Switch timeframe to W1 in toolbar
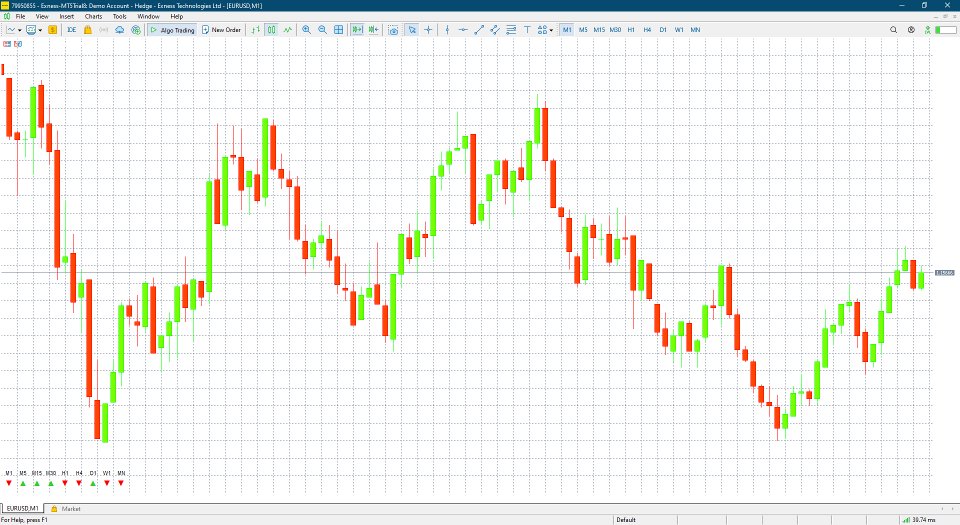960x525 pixels. tap(679, 29)
